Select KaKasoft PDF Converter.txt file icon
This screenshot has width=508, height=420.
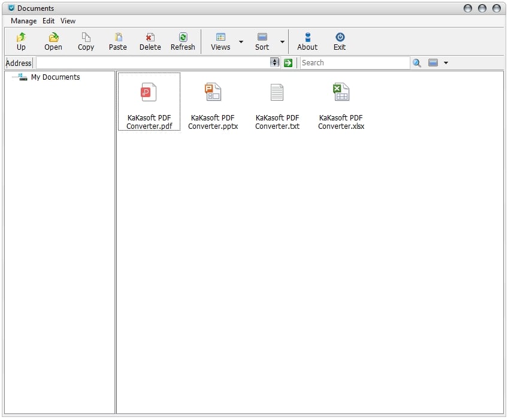(277, 92)
